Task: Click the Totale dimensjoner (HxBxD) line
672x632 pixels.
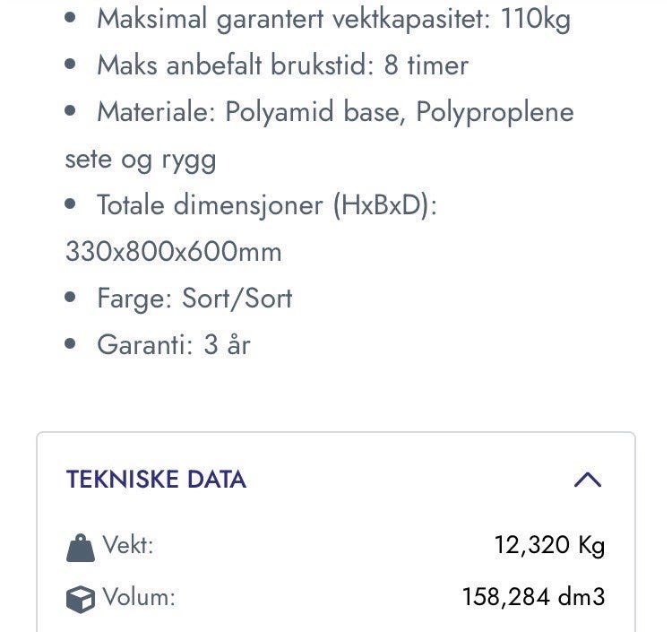Action: (266, 205)
